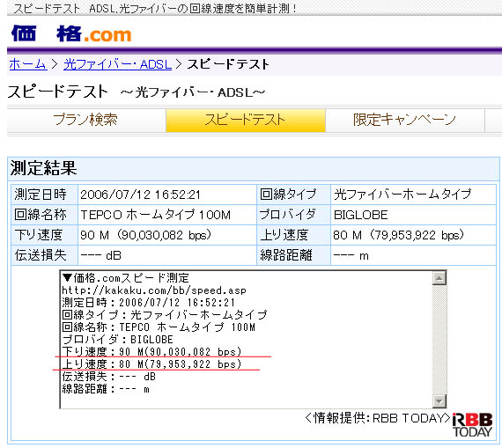Switch to the プラン検索 tab

tap(86, 120)
